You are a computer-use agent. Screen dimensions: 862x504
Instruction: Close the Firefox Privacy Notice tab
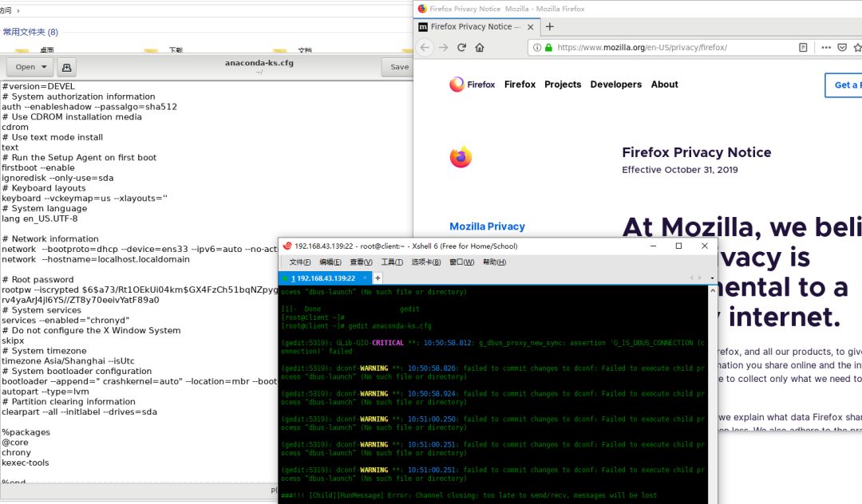530,27
